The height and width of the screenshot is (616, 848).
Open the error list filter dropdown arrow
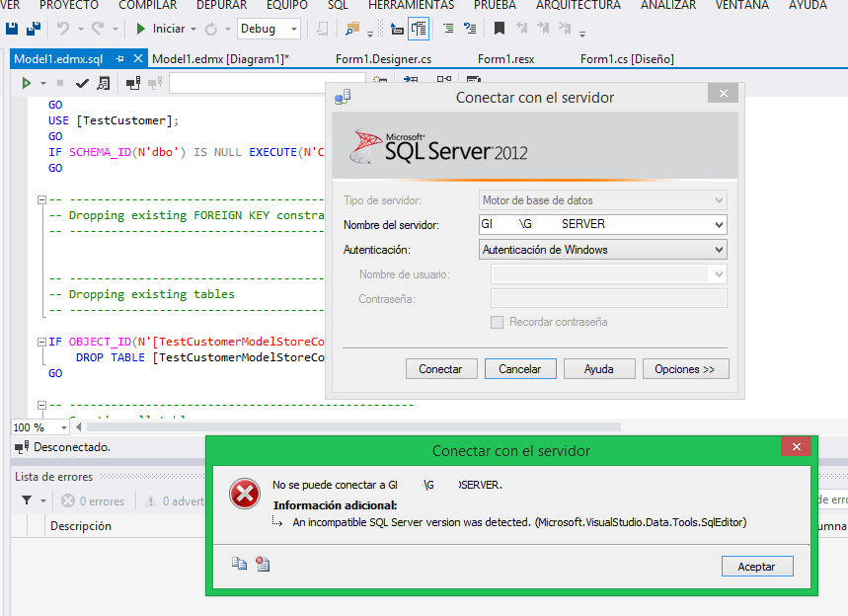point(43,500)
